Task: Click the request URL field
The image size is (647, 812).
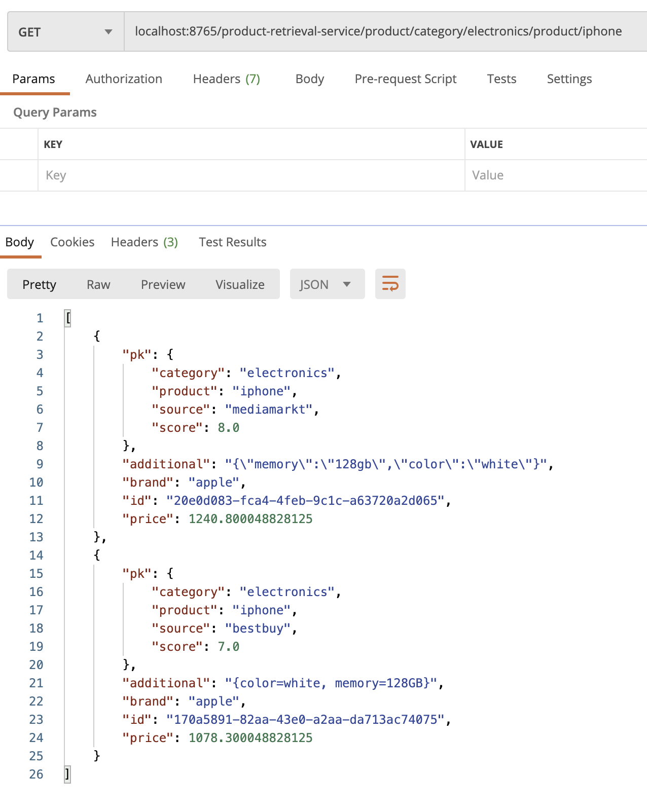Action: pyautogui.click(x=385, y=31)
